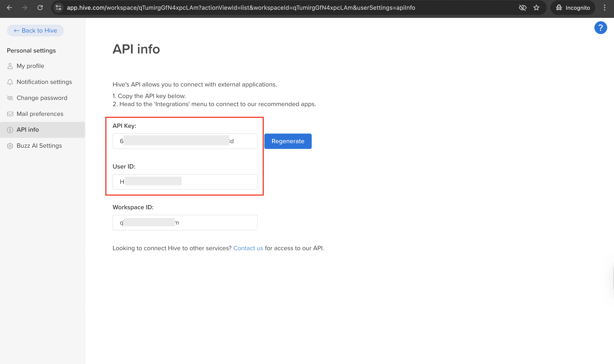The height and width of the screenshot is (364, 614).
Task: Open the browser three-dot menu
Action: pos(604,8)
